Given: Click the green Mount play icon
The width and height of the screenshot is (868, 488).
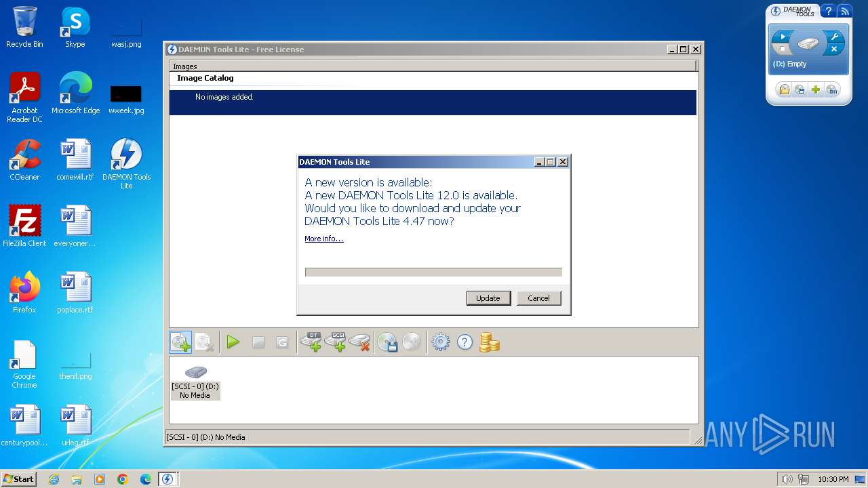Looking at the screenshot, I should tap(233, 342).
